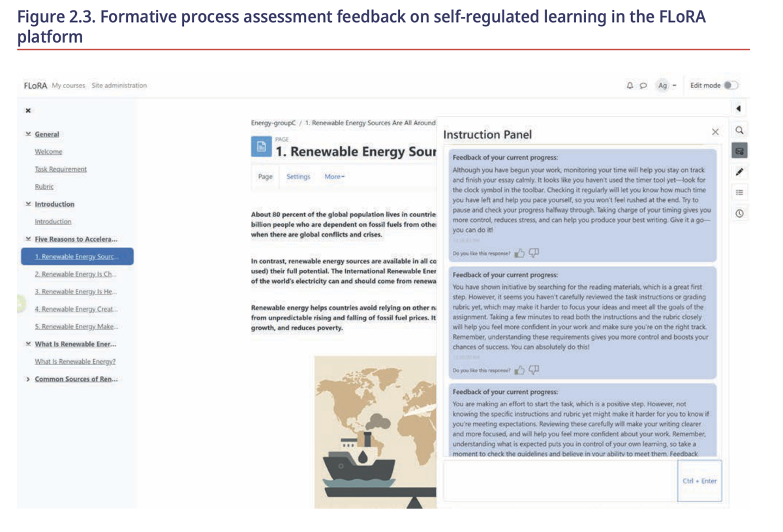
Task: Thumbs down the second feedback response
Action: tap(534, 370)
